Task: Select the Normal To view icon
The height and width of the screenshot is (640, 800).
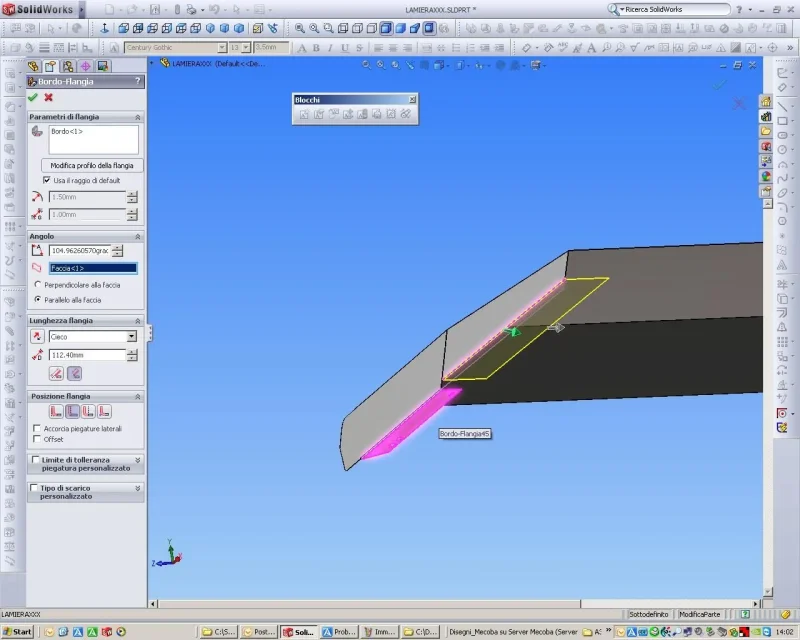Action: pyautogui.click(x=105, y=29)
